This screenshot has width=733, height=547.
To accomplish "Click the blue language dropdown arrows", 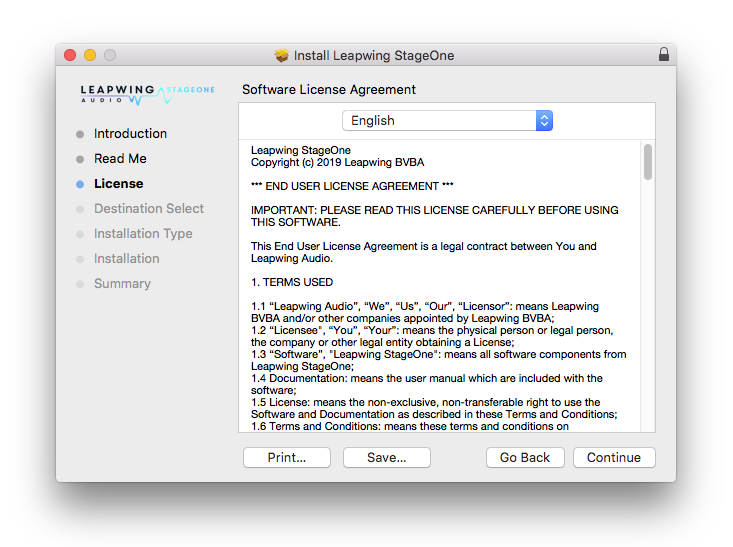I will tap(544, 121).
